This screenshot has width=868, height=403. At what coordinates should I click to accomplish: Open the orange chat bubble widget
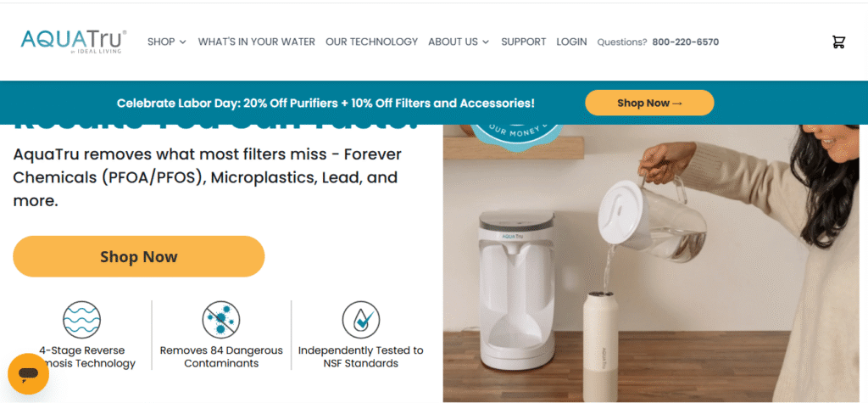pyautogui.click(x=28, y=374)
